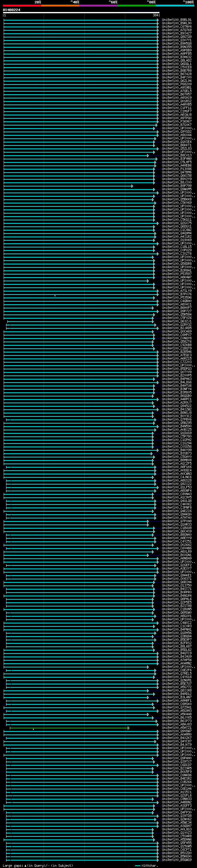Select hit label UniRef100_Q9P727

coord(177,311)
